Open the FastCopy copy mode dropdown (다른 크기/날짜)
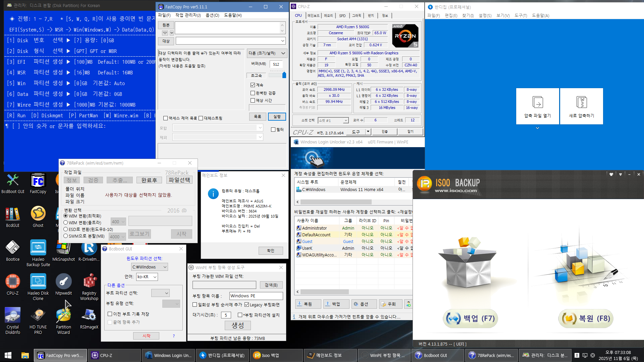The image size is (644, 362). (x=267, y=53)
